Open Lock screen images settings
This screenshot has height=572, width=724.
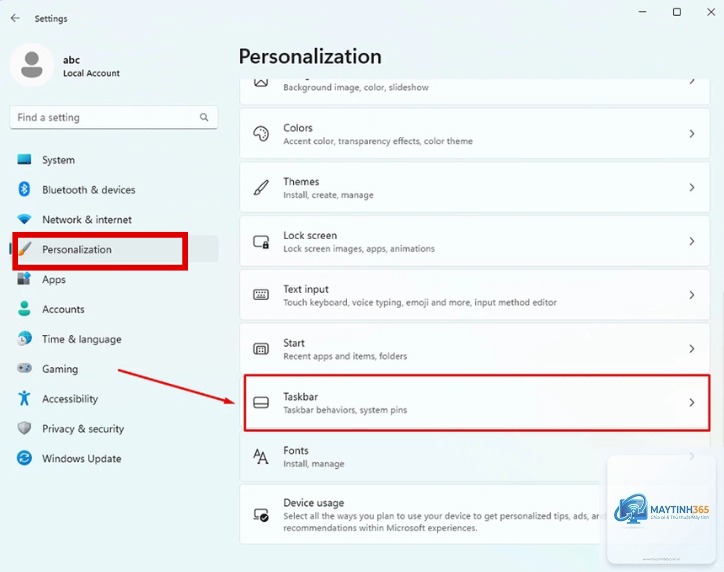[475, 241]
